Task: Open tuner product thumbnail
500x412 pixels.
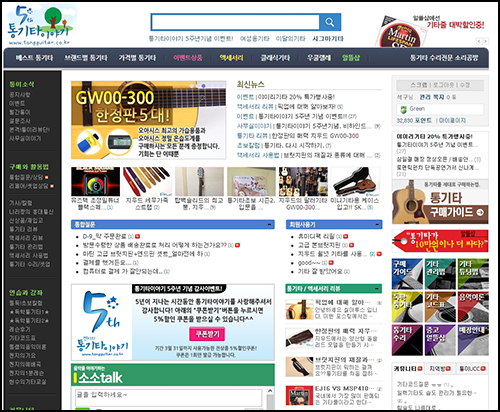Action: click(96, 182)
